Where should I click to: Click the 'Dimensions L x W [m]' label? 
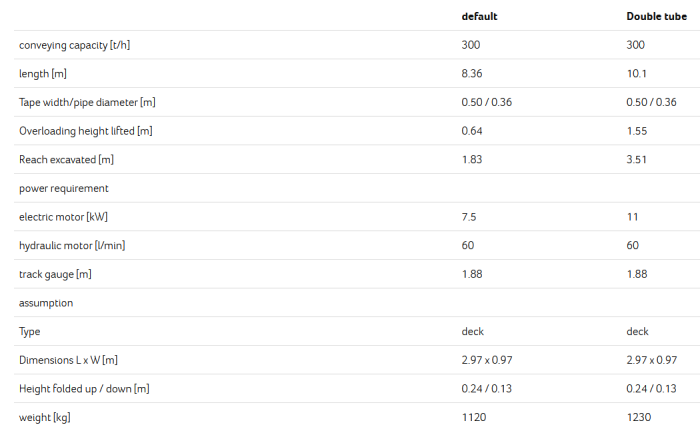coord(75,360)
